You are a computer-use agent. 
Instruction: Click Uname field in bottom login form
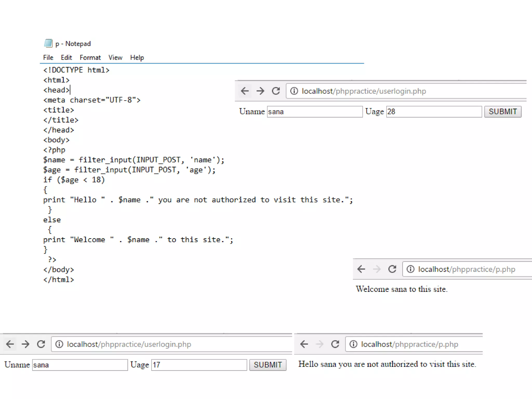[x=80, y=365]
